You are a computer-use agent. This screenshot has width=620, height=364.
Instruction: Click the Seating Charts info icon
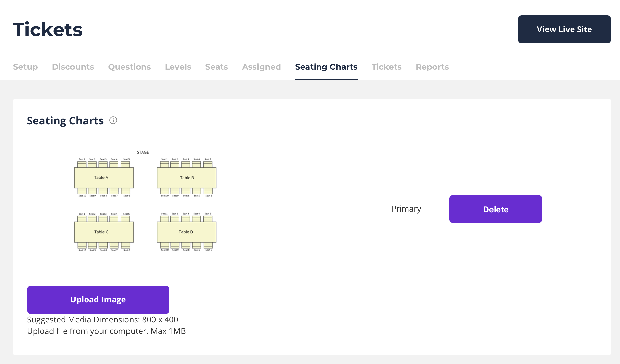[x=113, y=120]
